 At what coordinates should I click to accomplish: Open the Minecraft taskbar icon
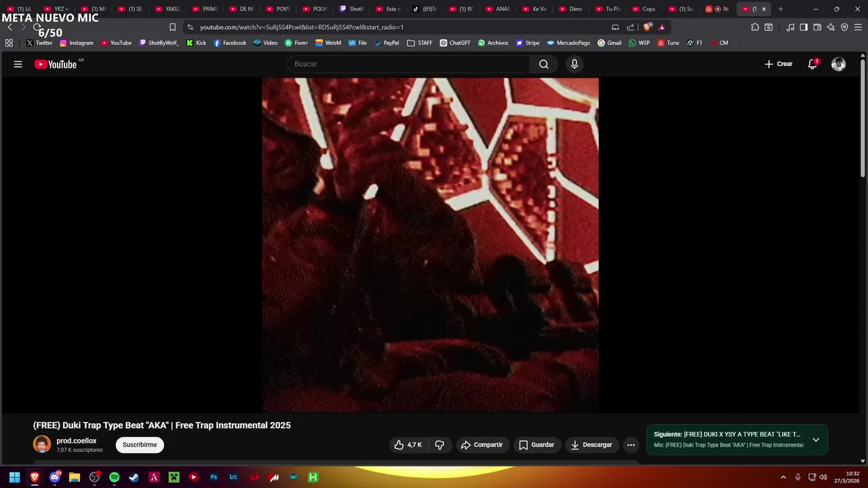coord(174,477)
